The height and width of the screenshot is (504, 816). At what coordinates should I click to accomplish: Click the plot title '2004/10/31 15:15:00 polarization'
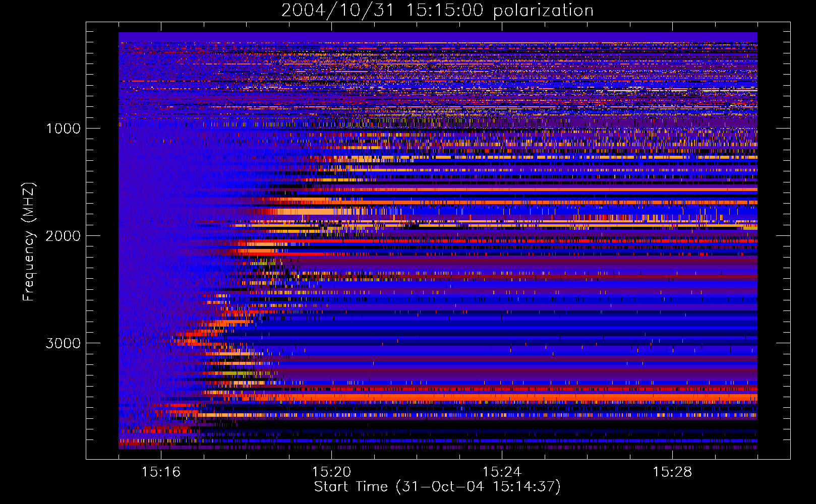[x=437, y=11]
